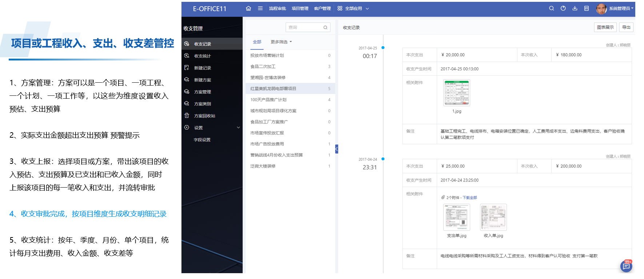
Task: Open the system administrator avatar
Action: [x=601, y=9]
